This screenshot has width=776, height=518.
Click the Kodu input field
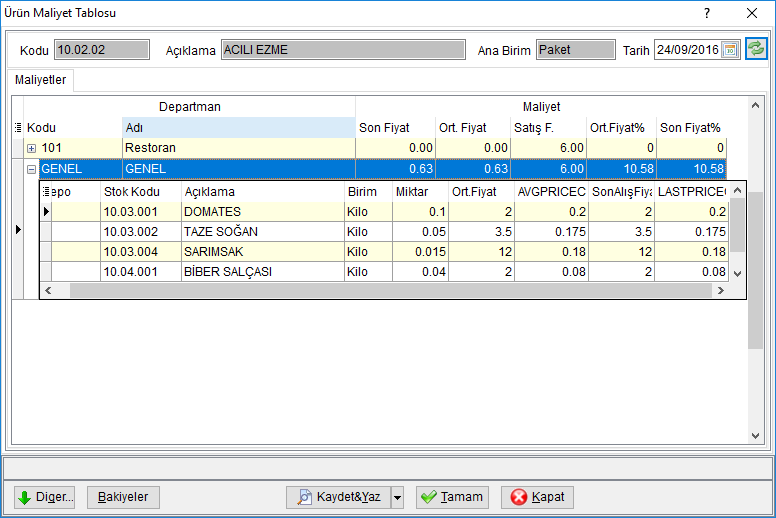coord(102,50)
